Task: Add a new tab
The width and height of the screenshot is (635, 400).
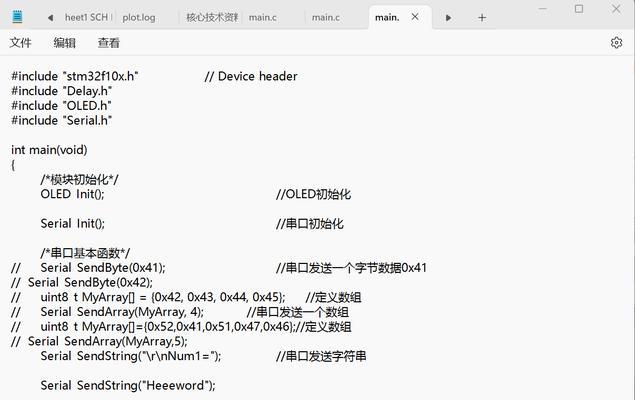Action: coord(482,17)
